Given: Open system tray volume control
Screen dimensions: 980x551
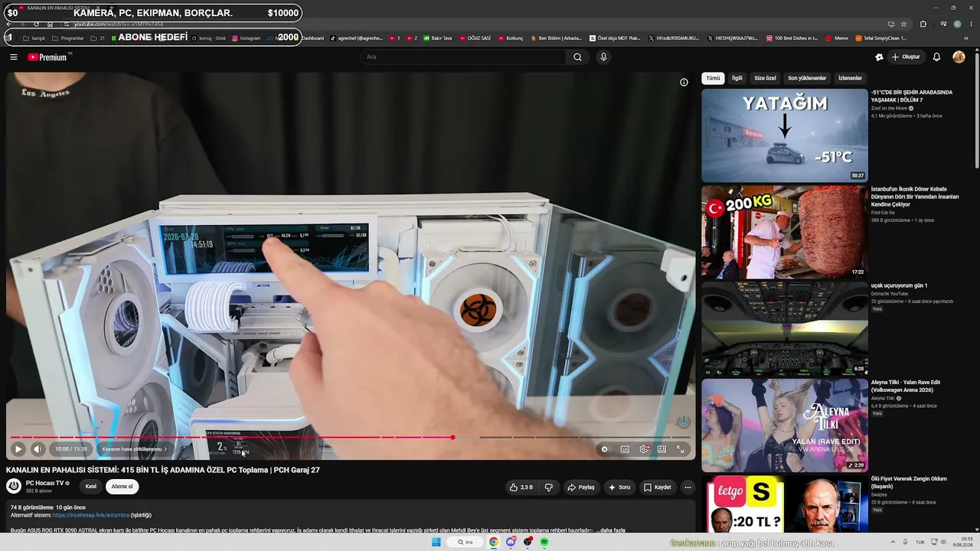Looking at the screenshot, I should (x=945, y=542).
